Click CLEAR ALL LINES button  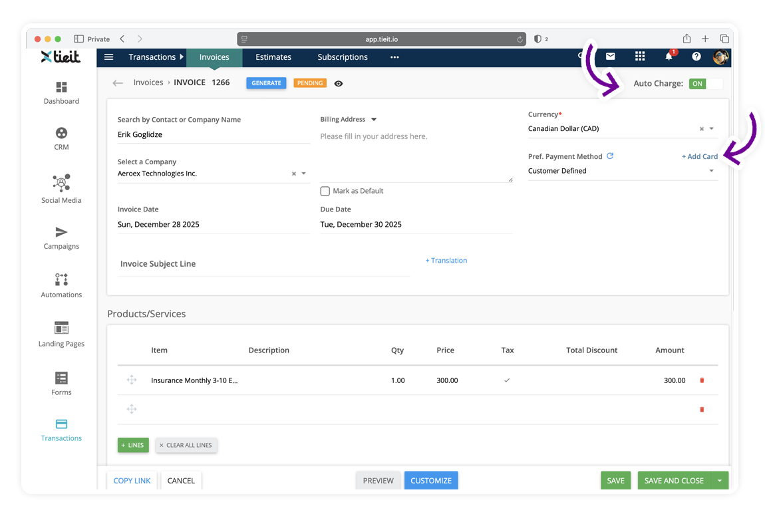click(x=186, y=445)
